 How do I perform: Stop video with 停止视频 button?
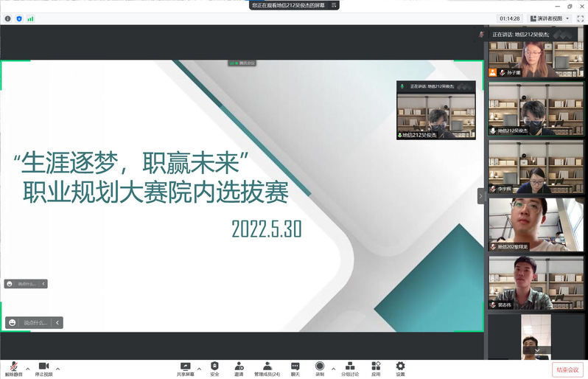tap(43, 369)
